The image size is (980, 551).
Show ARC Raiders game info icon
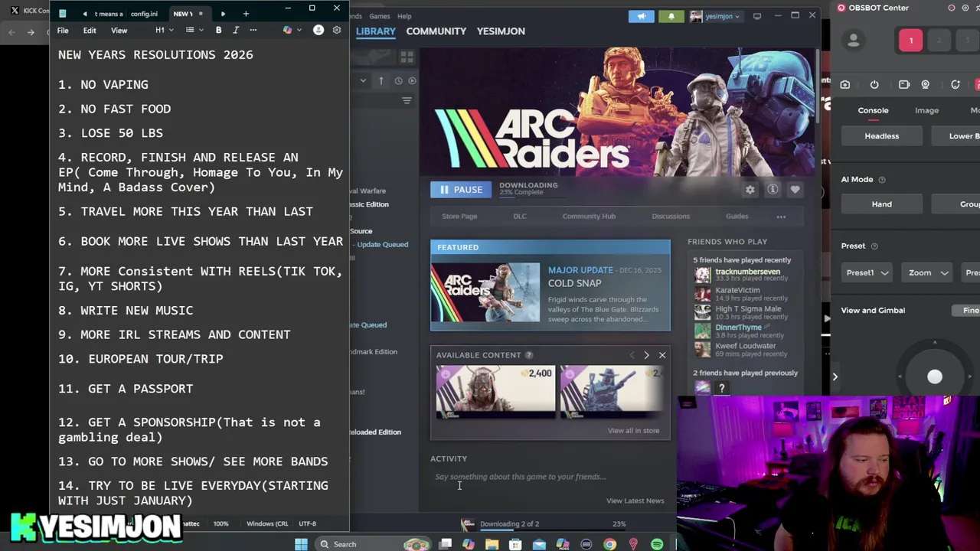pyautogui.click(x=773, y=189)
